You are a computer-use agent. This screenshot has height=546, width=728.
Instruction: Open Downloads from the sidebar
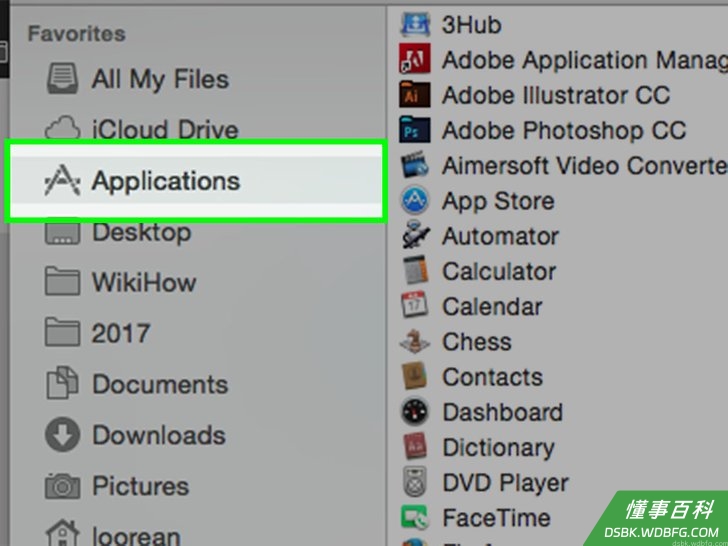click(159, 435)
